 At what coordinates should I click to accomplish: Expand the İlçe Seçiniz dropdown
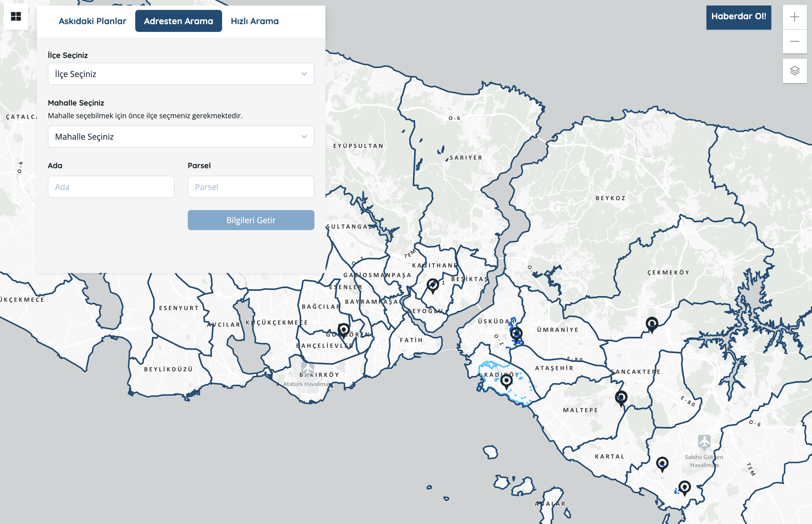[181, 74]
